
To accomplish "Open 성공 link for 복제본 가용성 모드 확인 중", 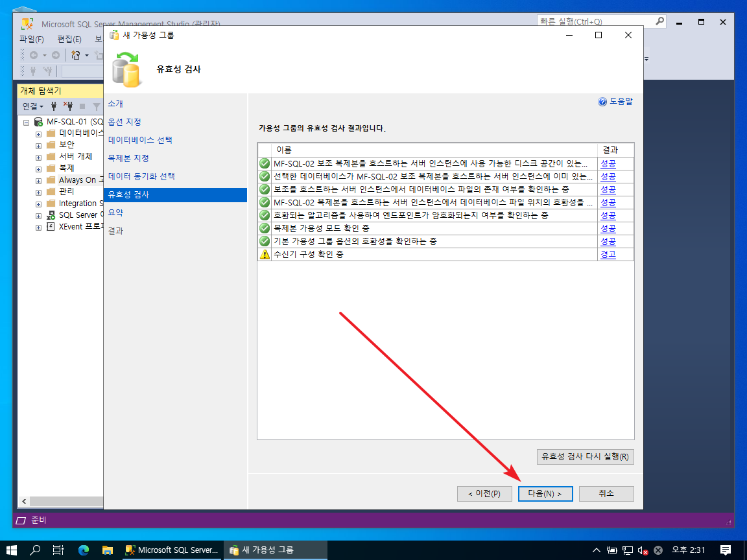I will pos(608,228).
